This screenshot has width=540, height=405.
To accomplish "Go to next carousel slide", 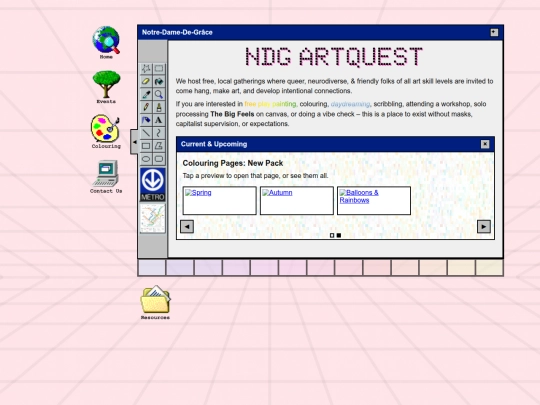I will click(484, 227).
